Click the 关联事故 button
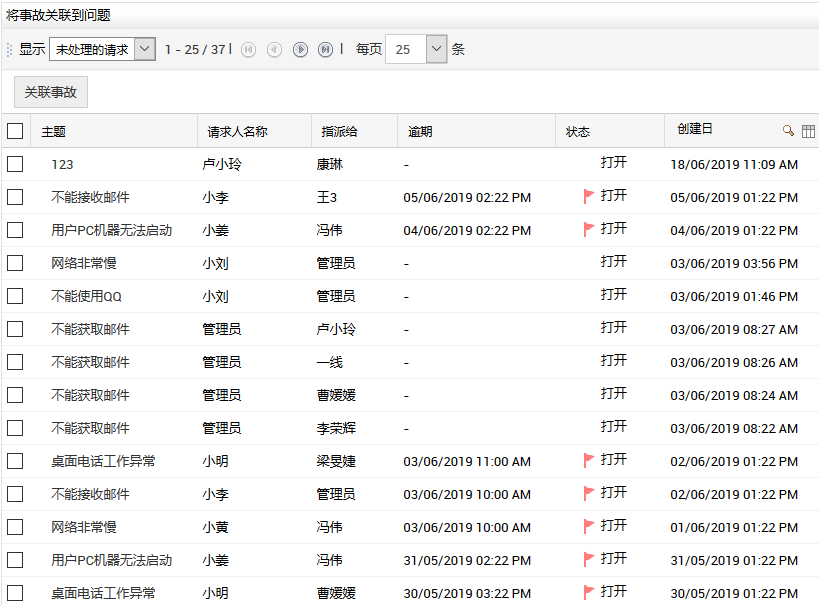Screen dimensions: 819x606 point(51,92)
